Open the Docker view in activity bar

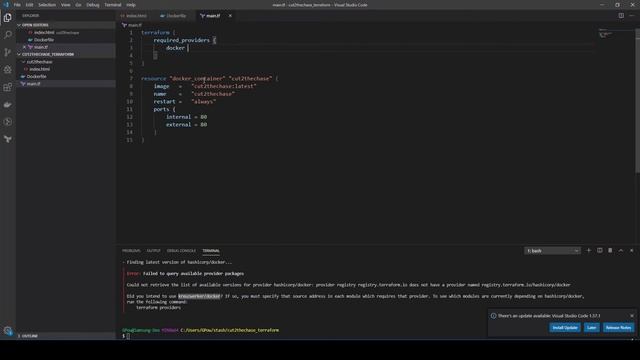[8, 104]
